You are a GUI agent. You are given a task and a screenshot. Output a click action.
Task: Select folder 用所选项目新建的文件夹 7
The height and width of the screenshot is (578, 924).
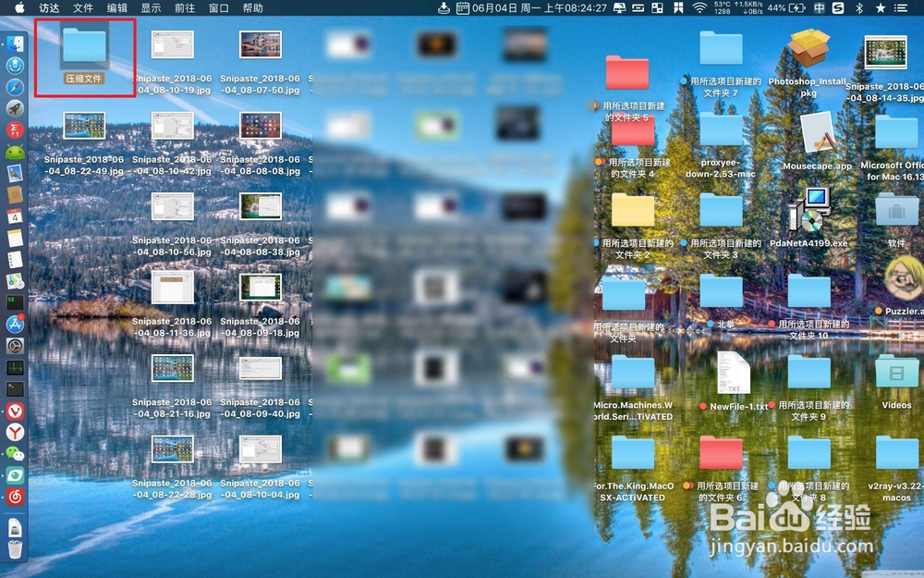[x=721, y=48]
